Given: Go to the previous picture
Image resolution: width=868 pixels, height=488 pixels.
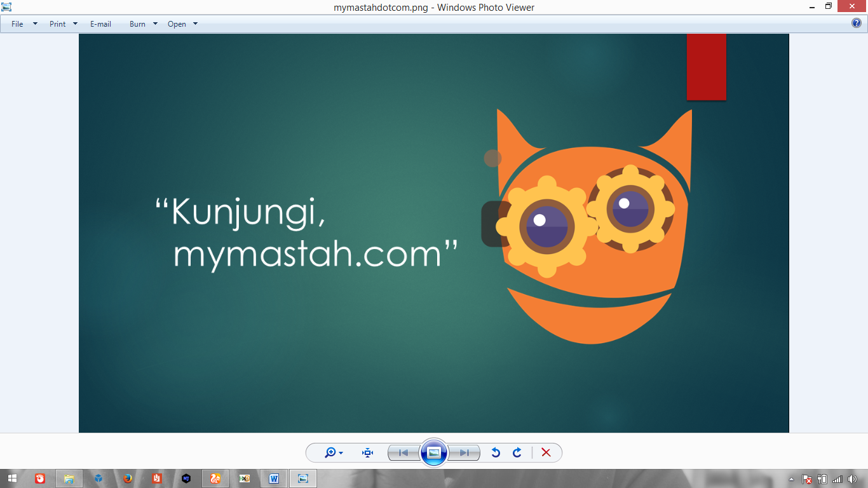Looking at the screenshot, I should (403, 452).
